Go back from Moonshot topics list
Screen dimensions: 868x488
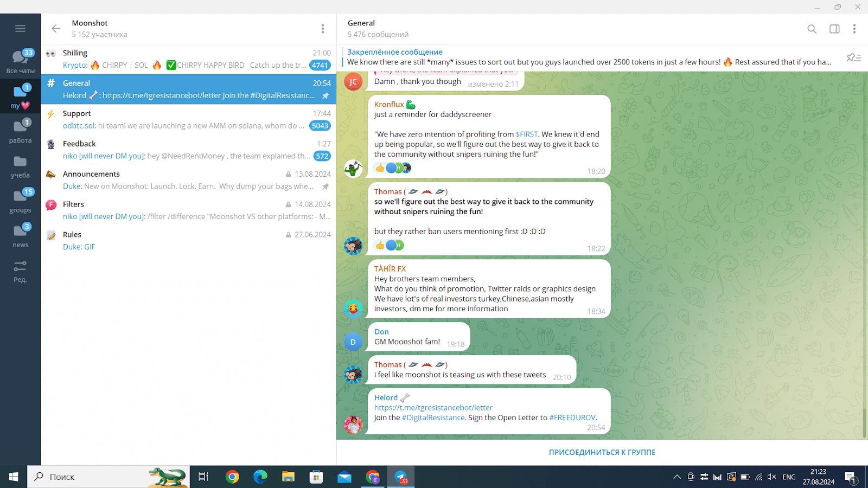click(56, 28)
